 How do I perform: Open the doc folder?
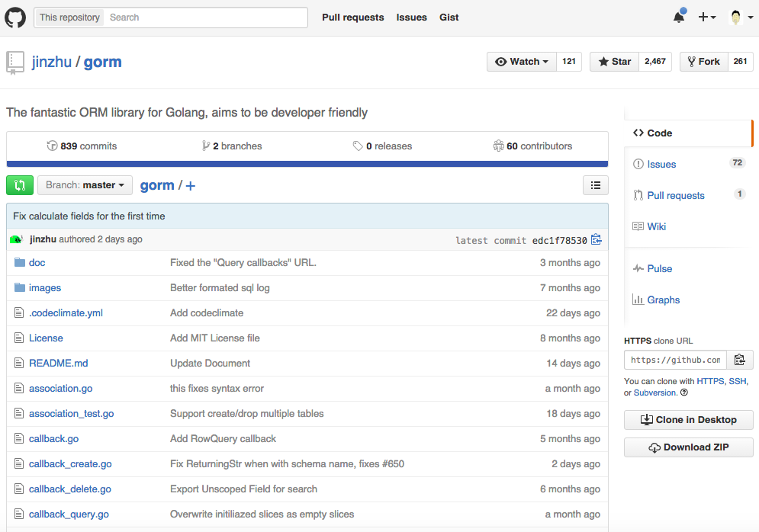click(37, 263)
